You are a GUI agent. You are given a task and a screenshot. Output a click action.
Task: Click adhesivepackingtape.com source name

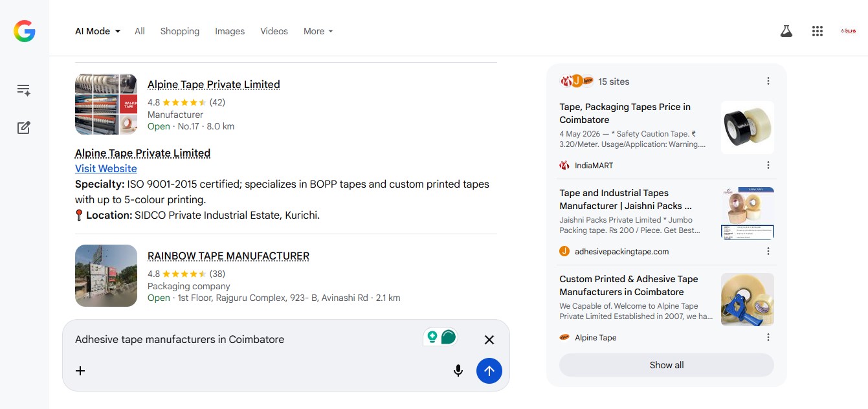(x=622, y=252)
